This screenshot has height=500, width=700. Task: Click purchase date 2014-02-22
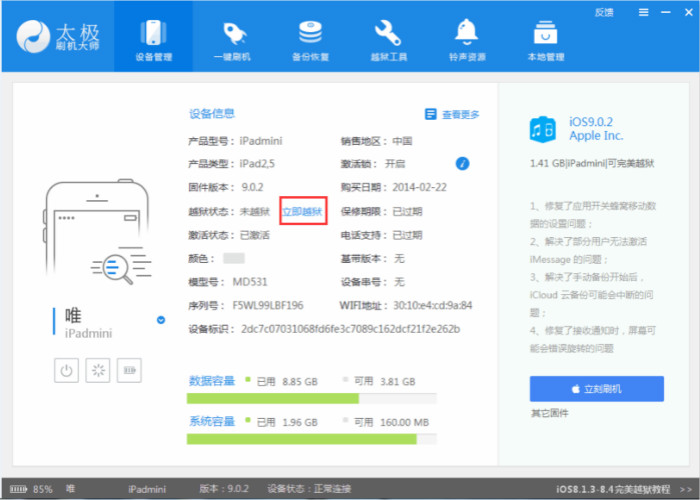tap(420, 188)
